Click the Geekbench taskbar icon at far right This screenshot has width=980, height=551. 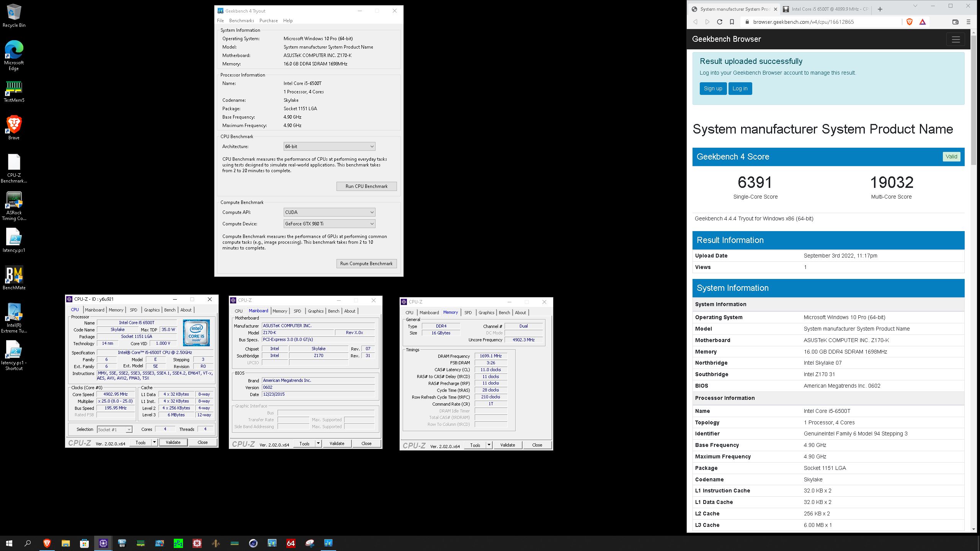(328, 543)
